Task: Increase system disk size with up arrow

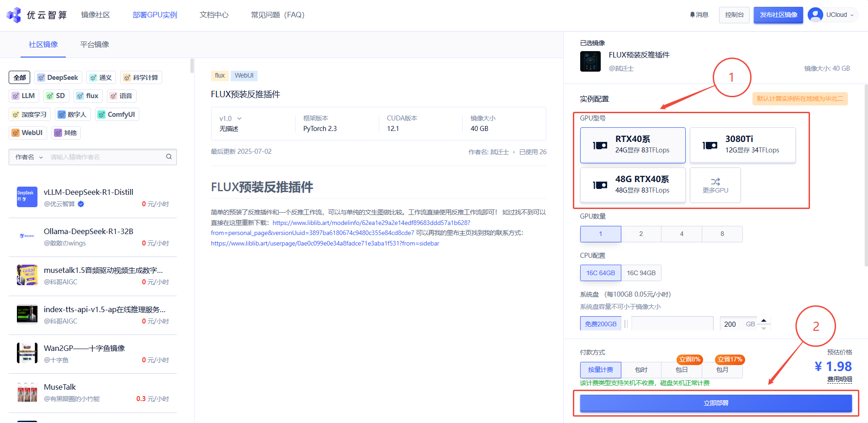Action: pos(764,320)
